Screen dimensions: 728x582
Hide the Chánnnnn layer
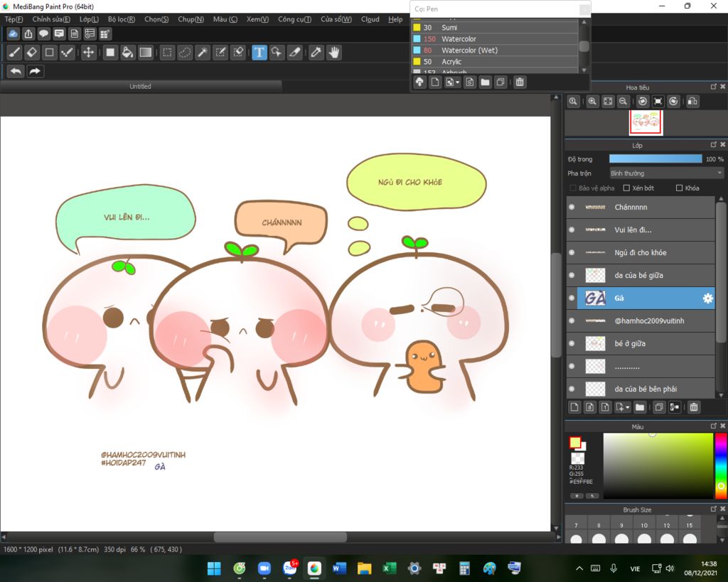(572, 207)
